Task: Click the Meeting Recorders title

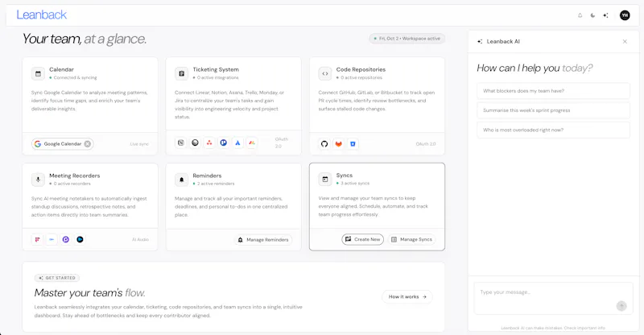Action: pos(74,176)
